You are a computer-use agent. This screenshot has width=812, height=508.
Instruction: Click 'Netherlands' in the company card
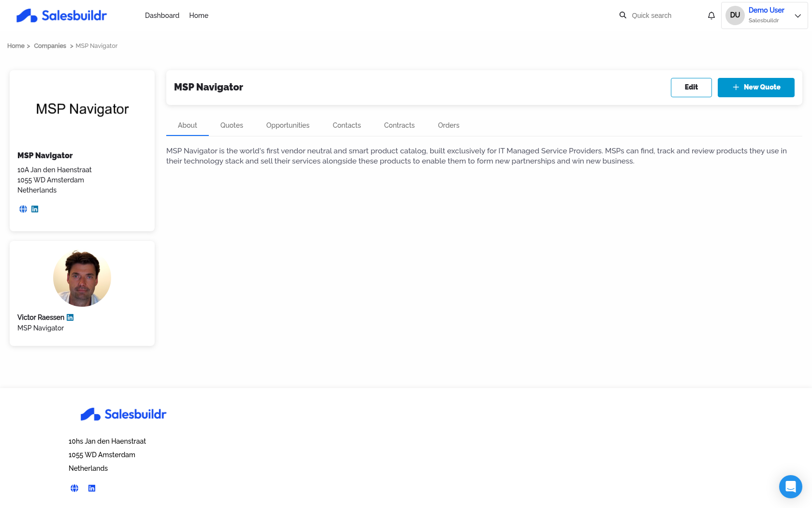(x=37, y=190)
